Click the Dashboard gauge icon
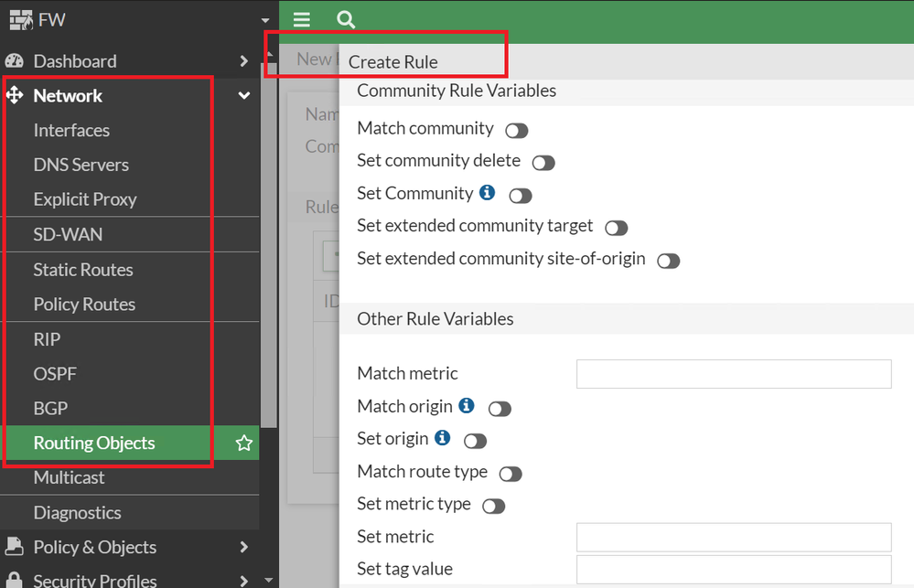The width and height of the screenshot is (914, 588). click(x=15, y=61)
